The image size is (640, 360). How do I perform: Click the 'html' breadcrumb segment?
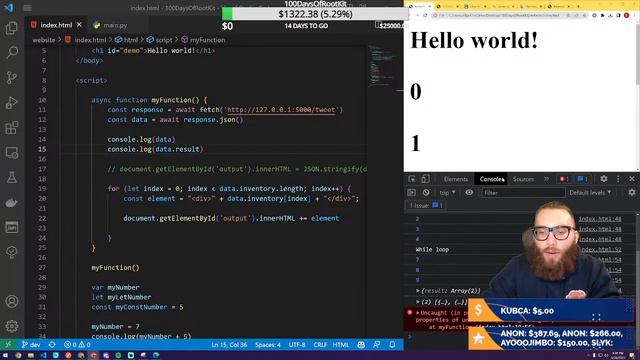[x=127, y=40]
